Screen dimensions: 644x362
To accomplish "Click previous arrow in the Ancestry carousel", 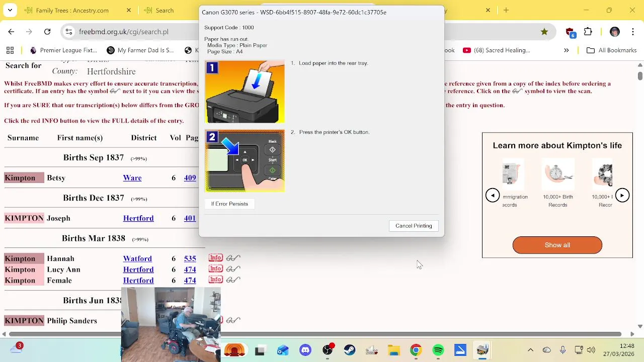I will click(493, 196).
